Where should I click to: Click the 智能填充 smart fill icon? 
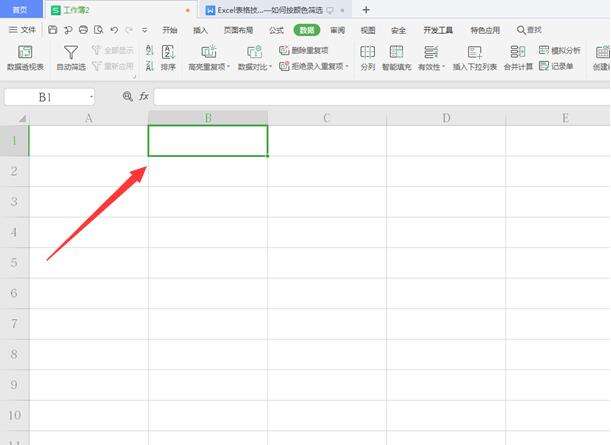coord(396,58)
